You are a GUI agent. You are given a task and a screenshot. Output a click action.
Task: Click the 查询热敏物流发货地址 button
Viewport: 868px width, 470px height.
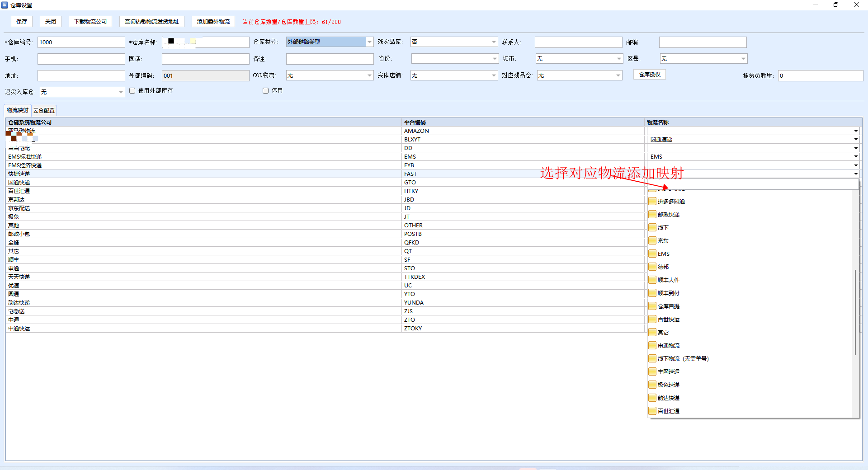[x=152, y=22]
